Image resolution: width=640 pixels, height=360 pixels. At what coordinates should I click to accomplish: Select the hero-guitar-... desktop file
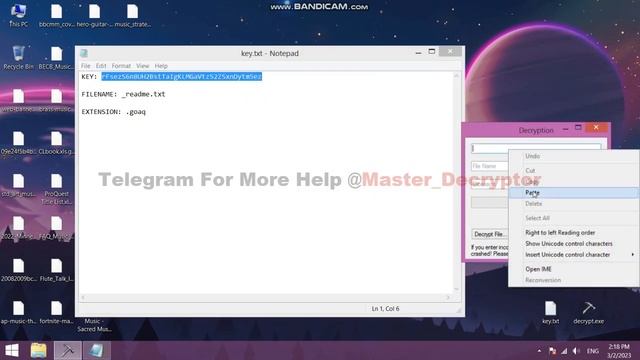pyautogui.click(x=94, y=16)
